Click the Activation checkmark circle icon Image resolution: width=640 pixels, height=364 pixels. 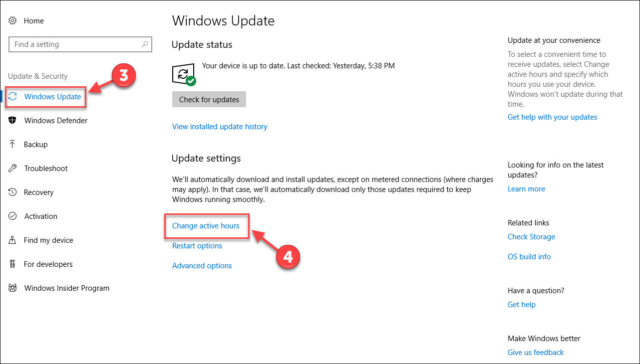13,216
